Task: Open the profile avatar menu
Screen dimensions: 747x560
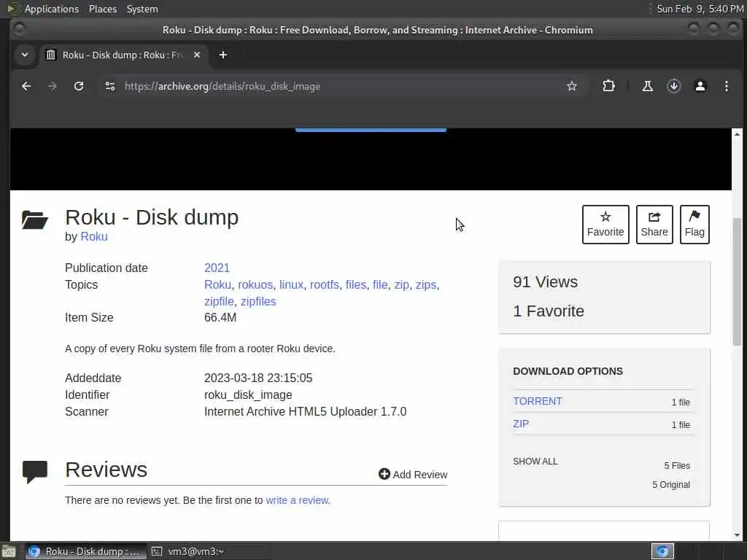Action: click(x=700, y=86)
